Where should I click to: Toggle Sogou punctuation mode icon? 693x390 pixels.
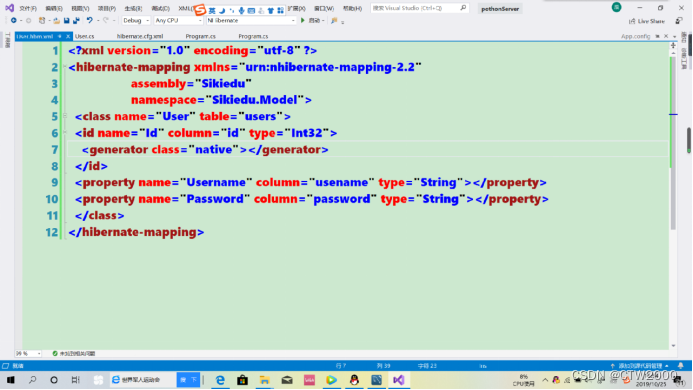[232, 10]
